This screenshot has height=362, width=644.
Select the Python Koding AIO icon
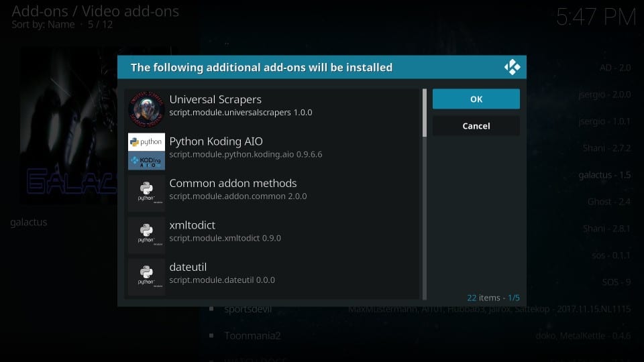pyautogui.click(x=146, y=151)
